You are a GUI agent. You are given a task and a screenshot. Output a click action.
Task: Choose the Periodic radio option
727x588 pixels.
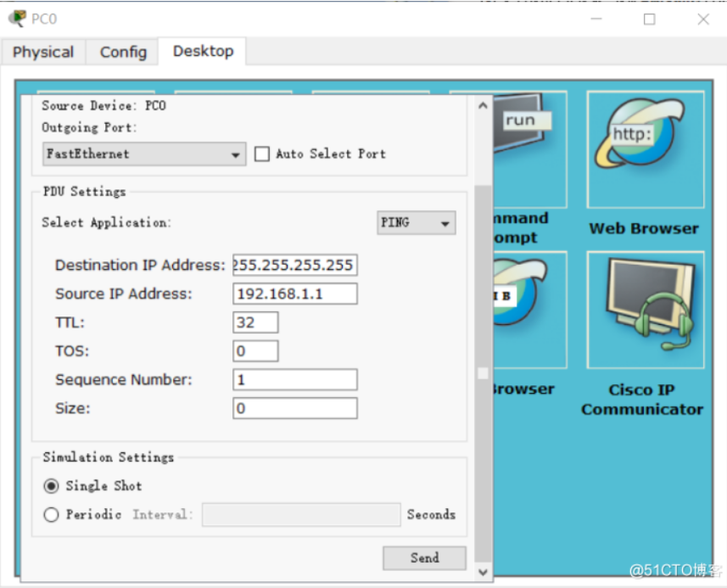51,515
